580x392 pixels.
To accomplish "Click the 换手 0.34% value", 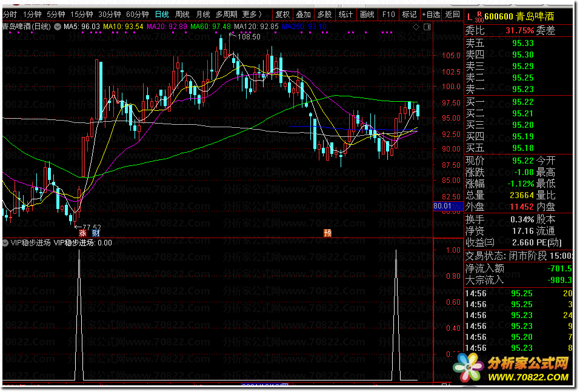I will click(x=522, y=220).
